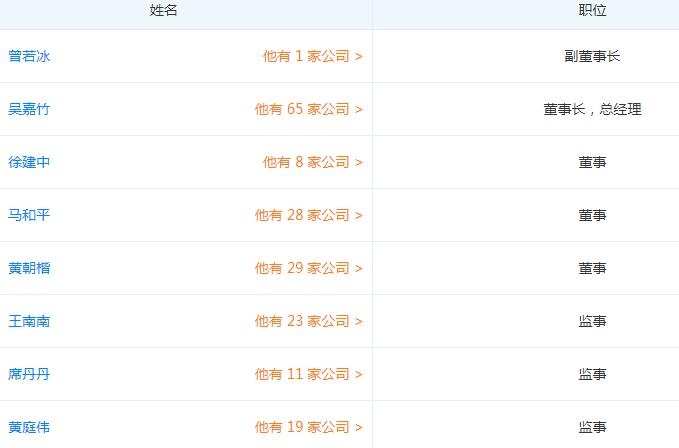679x448 pixels.
Task: Open 曾若冰 profile link
Action: [x=29, y=57]
